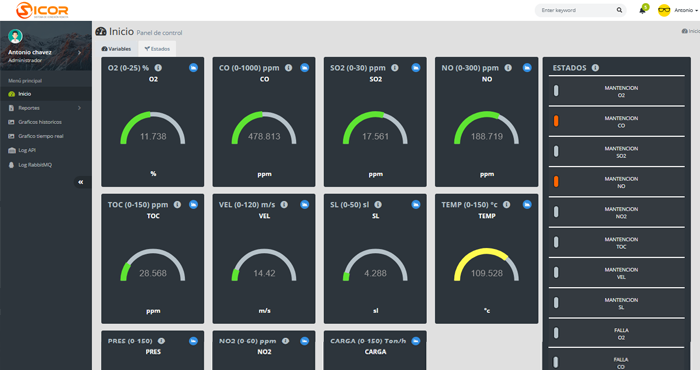Click the info icon next to ESTADOS

[x=595, y=68]
